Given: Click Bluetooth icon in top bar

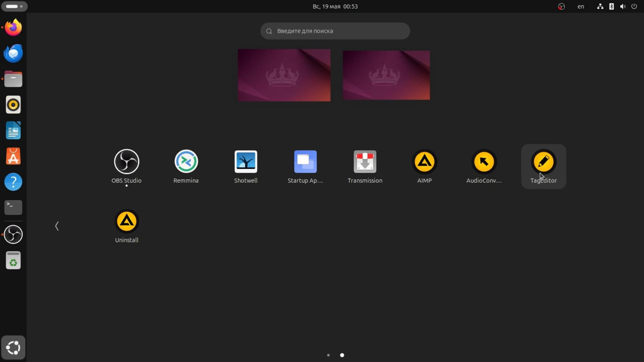Looking at the screenshot, I should click(x=611, y=6).
